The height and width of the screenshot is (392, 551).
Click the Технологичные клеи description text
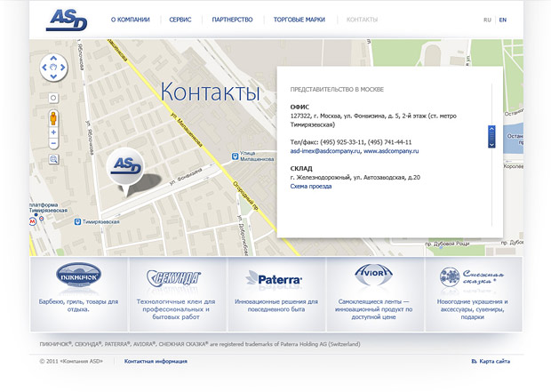176,309
